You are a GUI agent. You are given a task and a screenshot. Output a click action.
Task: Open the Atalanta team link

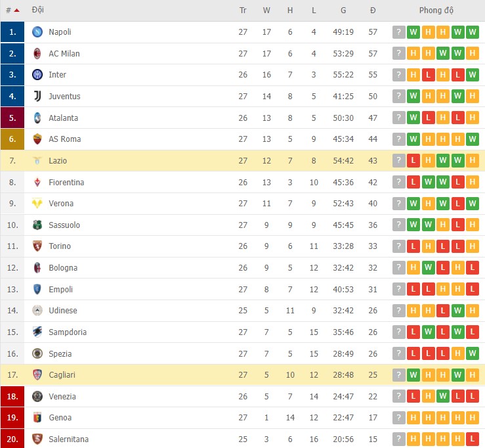63,118
